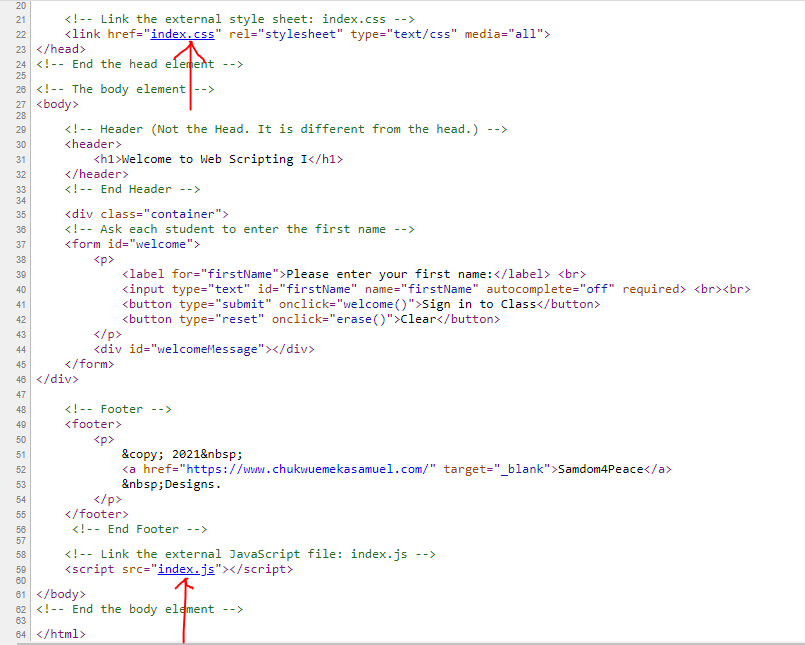Click 'The body element' comment on line 26
The width and height of the screenshot is (805, 645).
pyautogui.click(x=125, y=89)
